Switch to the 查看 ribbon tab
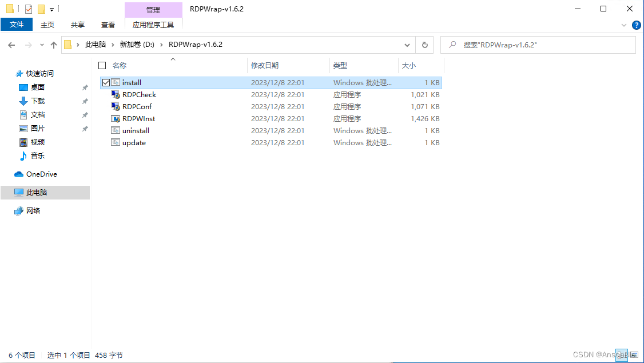The height and width of the screenshot is (363, 644). (108, 25)
